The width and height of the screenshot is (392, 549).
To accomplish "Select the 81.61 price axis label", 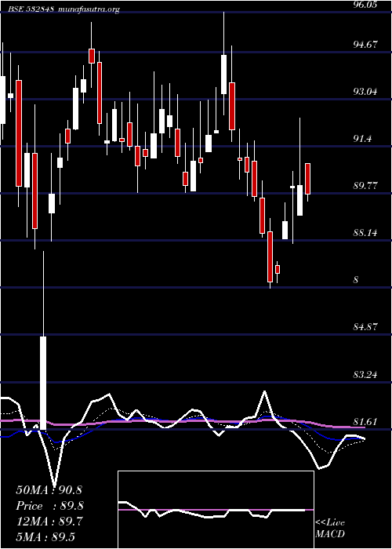I will [x=365, y=422].
